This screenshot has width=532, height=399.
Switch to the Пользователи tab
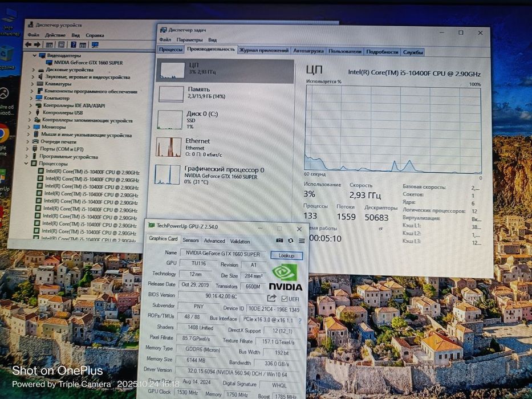(x=345, y=51)
